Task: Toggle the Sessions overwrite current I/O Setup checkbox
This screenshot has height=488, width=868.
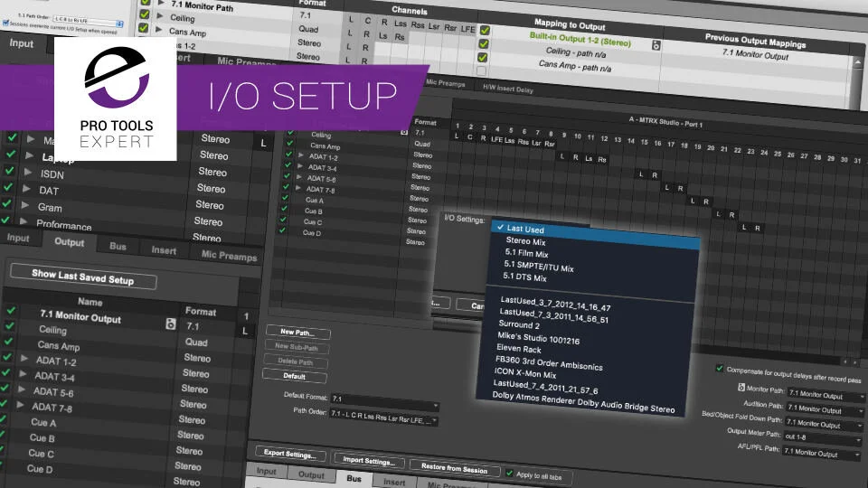Action: [x=5, y=23]
